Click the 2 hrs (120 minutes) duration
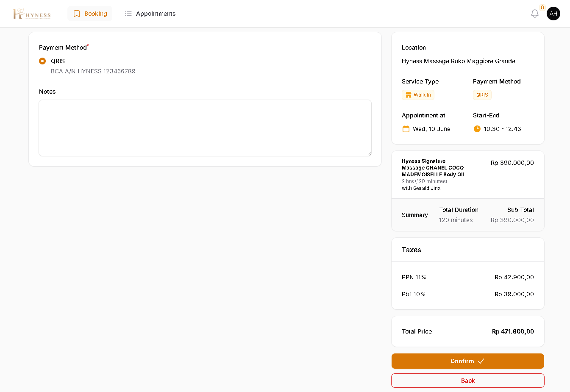570x392 pixels. coord(424,181)
